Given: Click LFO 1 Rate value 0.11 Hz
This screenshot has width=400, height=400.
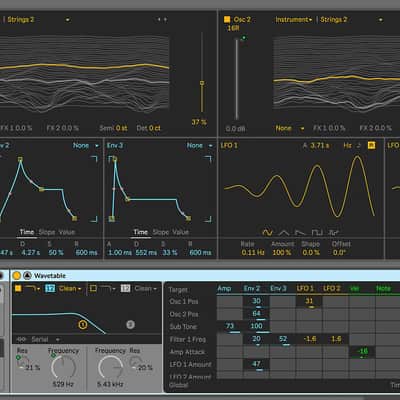Looking at the screenshot, I should (x=253, y=253).
